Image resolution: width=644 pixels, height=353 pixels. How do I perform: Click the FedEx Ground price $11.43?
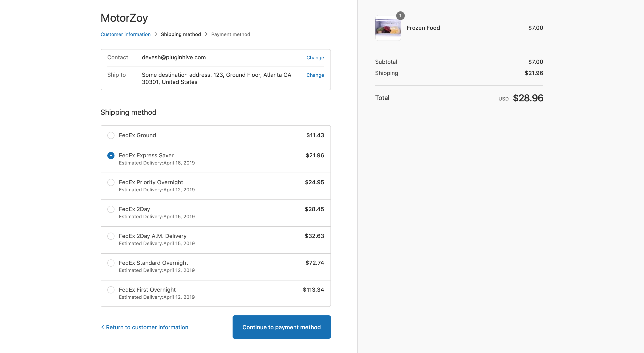(315, 135)
